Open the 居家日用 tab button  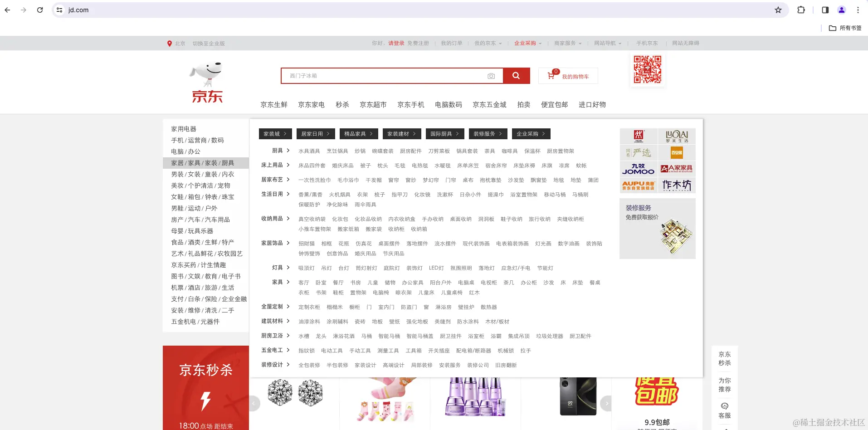[x=316, y=134]
